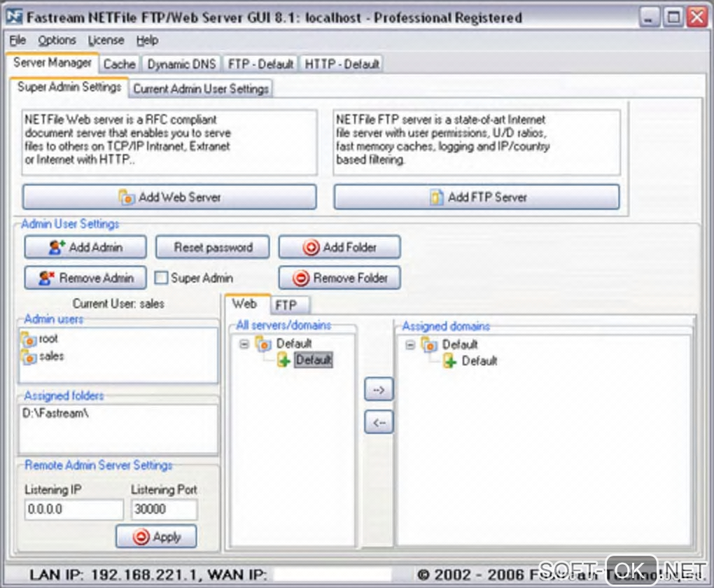Screen dimensions: 714x588
Task: Click the Add Folder button
Action: [x=339, y=247]
